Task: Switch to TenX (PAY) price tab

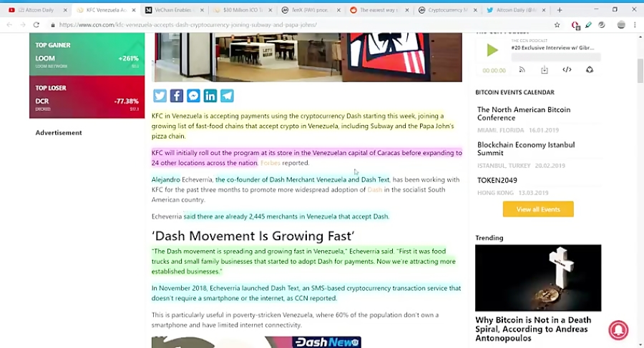Action: click(x=311, y=10)
